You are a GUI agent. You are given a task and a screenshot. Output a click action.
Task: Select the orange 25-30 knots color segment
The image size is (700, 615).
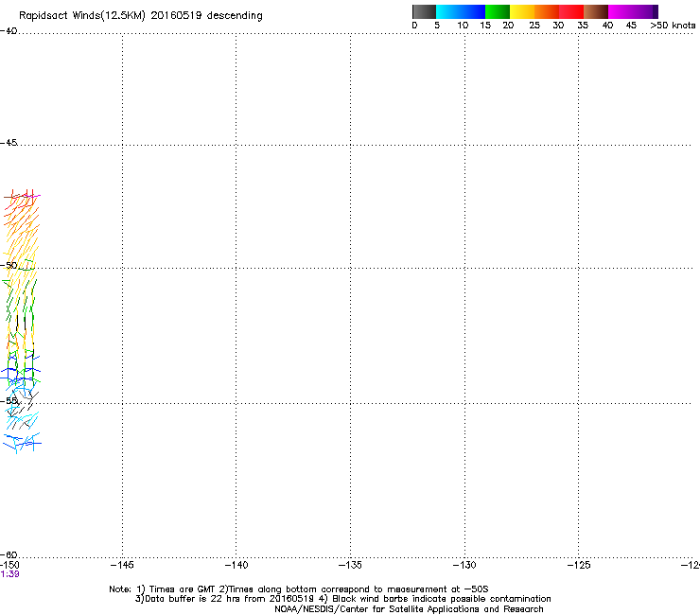[547, 11]
